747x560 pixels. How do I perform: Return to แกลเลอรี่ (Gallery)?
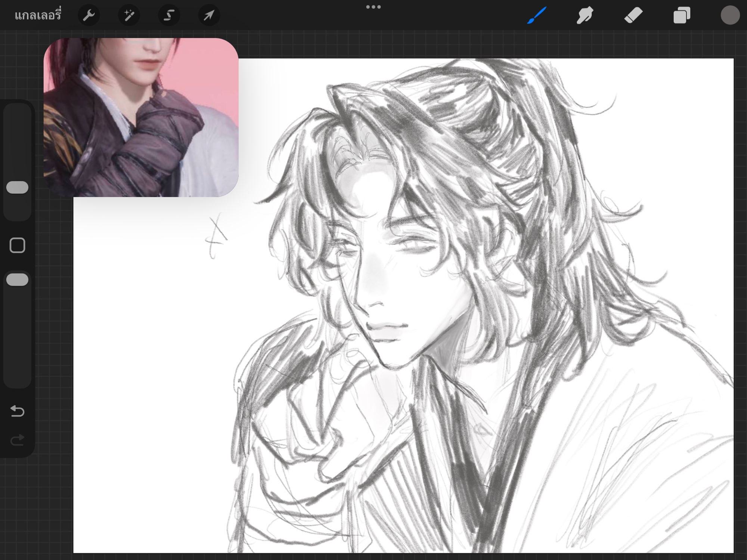38,15
